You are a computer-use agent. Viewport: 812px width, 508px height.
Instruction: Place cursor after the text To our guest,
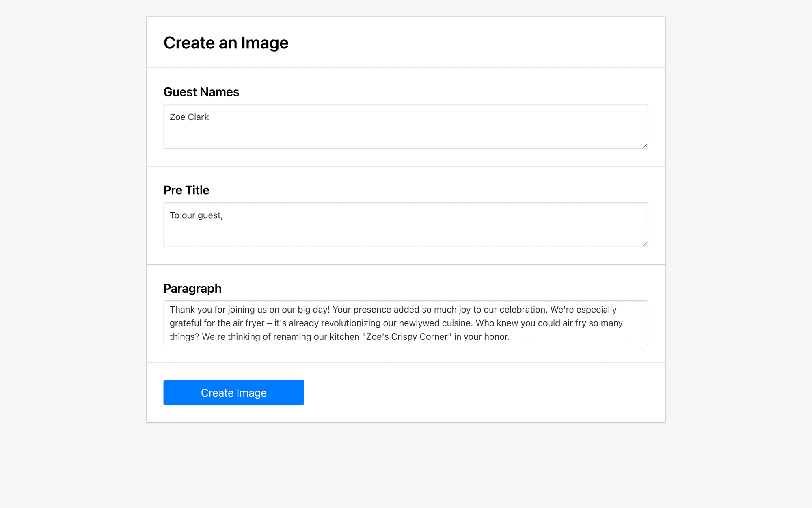click(224, 215)
